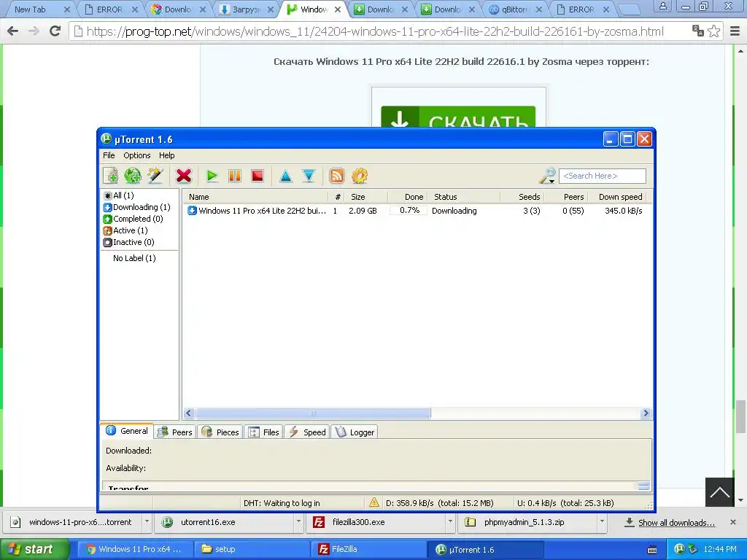Open Chrome hamburger menu

click(735, 31)
